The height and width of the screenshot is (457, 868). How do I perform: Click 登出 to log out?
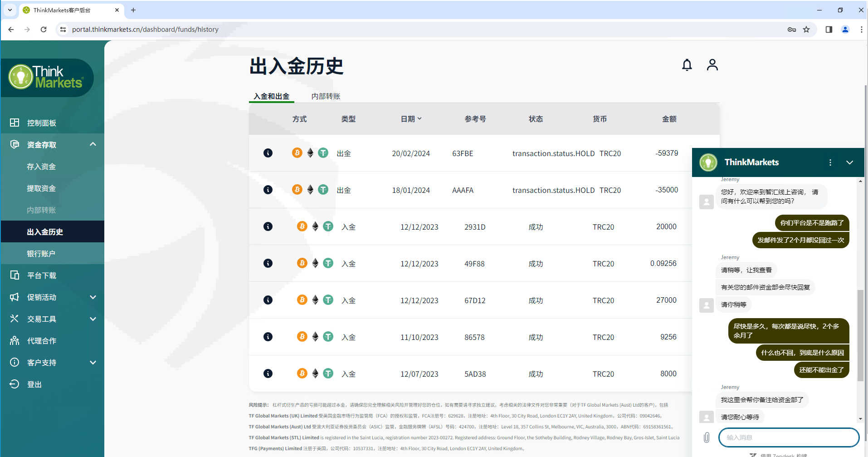point(34,384)
